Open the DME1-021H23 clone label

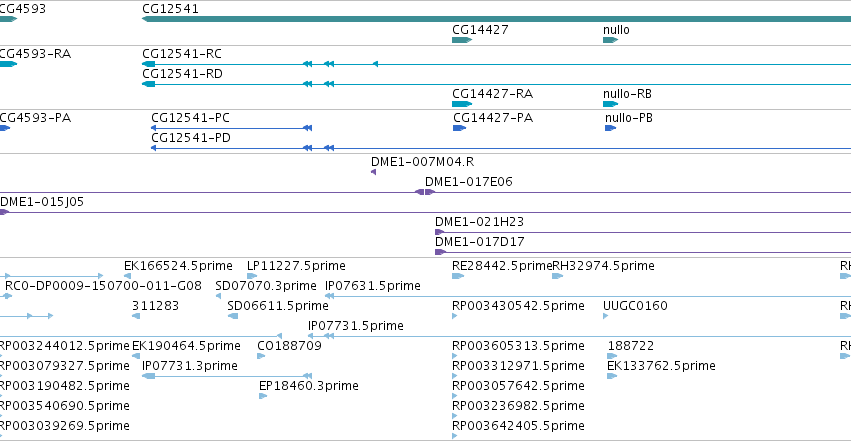coord(479,222)
